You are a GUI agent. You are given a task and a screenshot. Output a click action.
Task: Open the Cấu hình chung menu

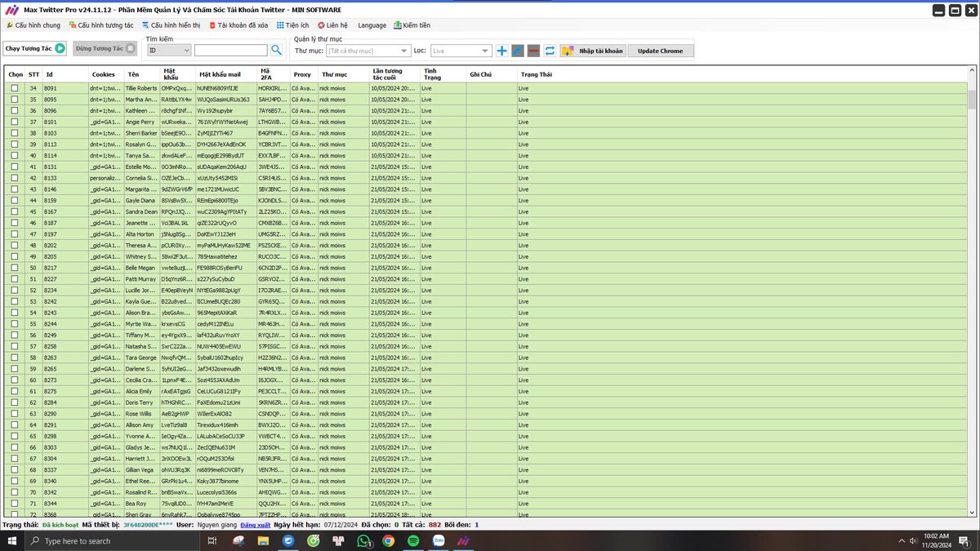33,25
